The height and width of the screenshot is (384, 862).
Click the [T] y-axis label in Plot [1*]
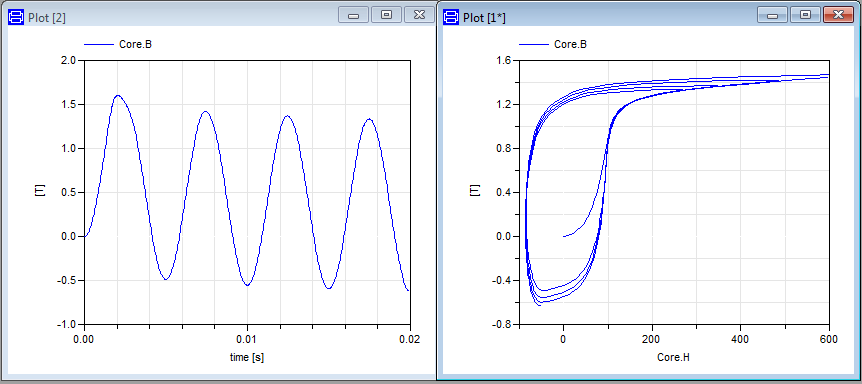tap(475, 191)
